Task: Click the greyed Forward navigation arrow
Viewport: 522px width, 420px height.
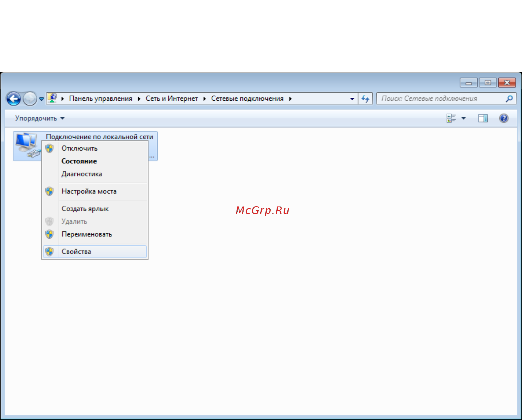Action: click(30, 99)
